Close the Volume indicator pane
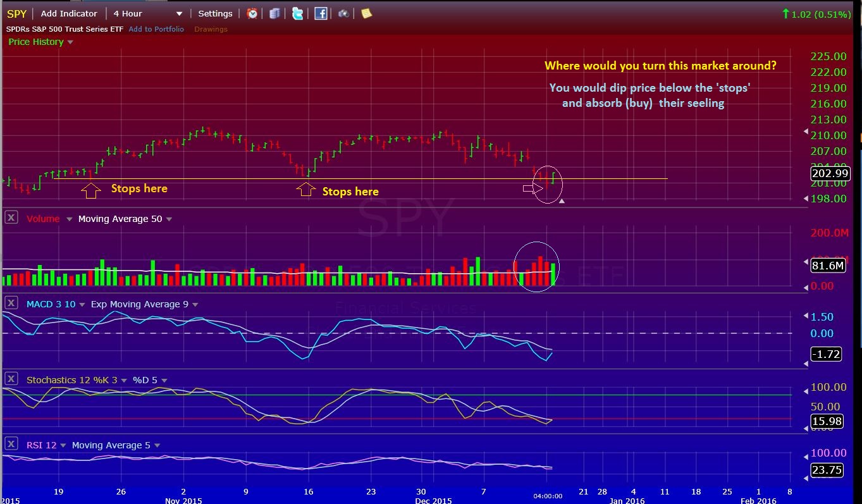 pyautogui.click(x=11, y=218)
